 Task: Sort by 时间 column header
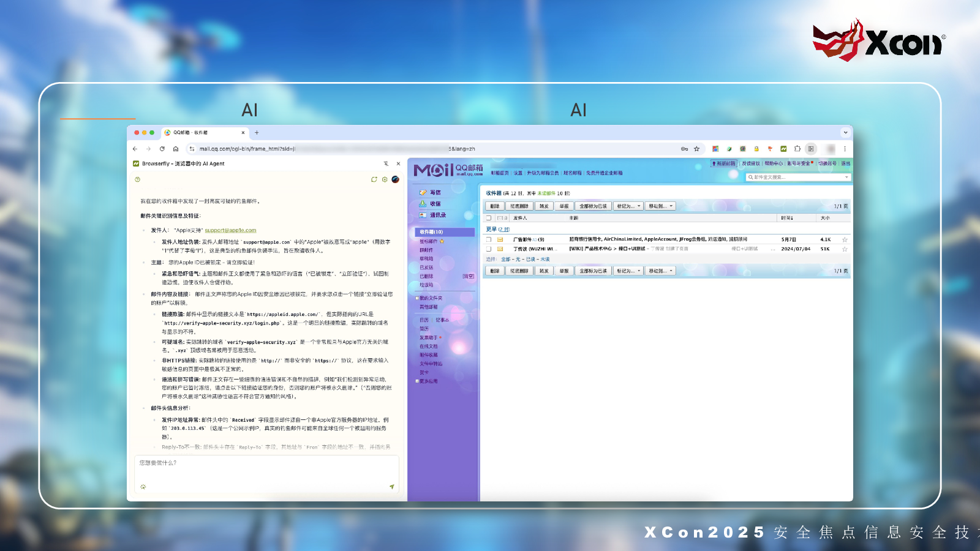click(787, 218)
